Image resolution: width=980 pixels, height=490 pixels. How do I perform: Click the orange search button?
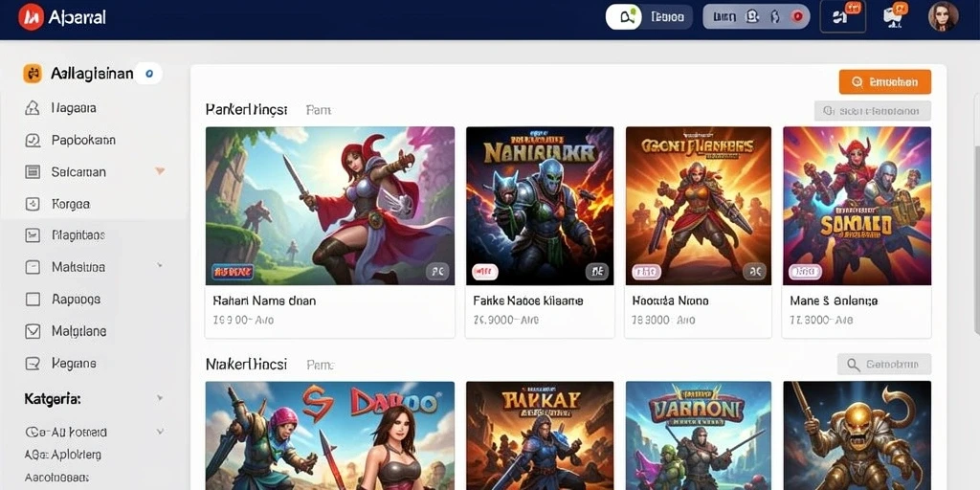884,82
